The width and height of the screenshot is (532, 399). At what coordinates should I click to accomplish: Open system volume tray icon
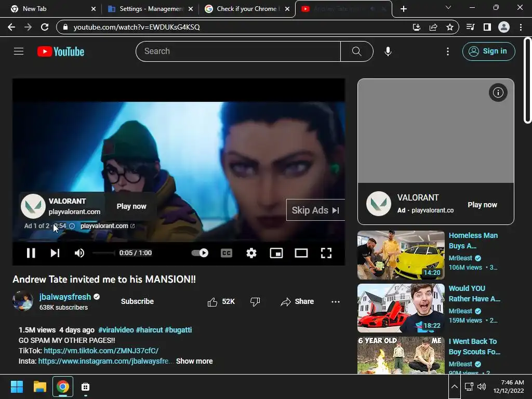pos(482,387)
